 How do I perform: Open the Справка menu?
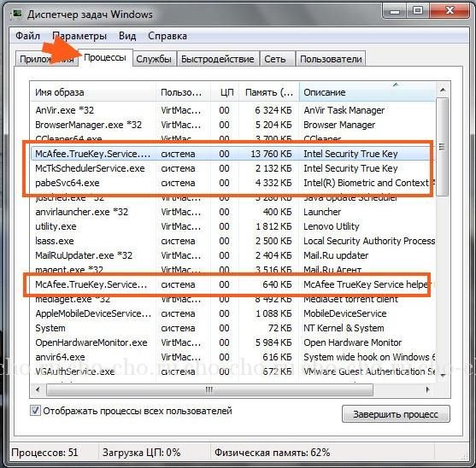point(167,36)
